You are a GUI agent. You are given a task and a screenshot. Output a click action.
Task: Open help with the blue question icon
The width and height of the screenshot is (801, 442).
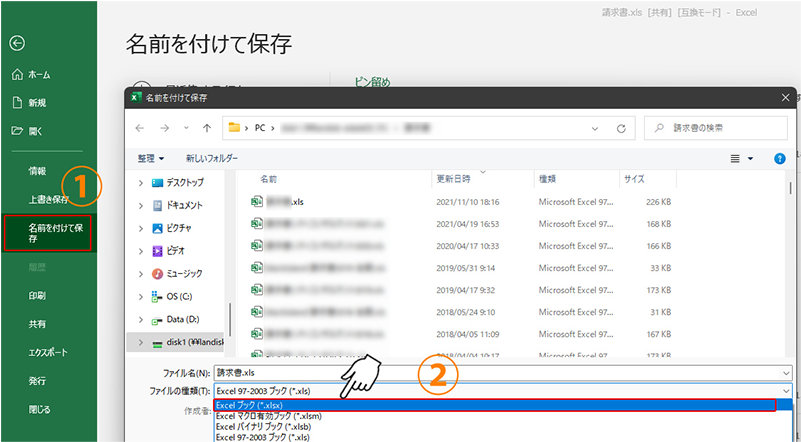coord(780,159)
